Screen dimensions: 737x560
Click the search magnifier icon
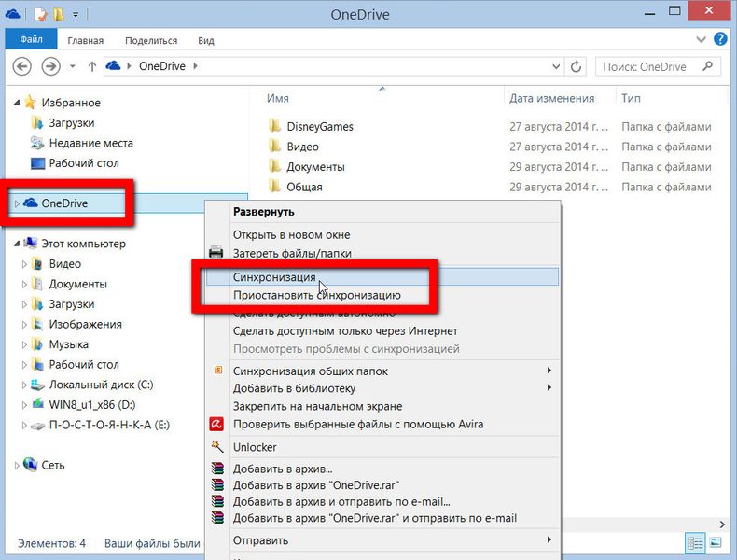(707, 66)
